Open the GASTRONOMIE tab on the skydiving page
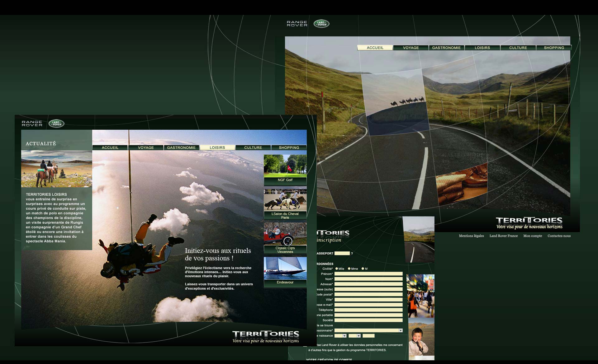The width and height of the screenshot is (598, 364). 181,147
